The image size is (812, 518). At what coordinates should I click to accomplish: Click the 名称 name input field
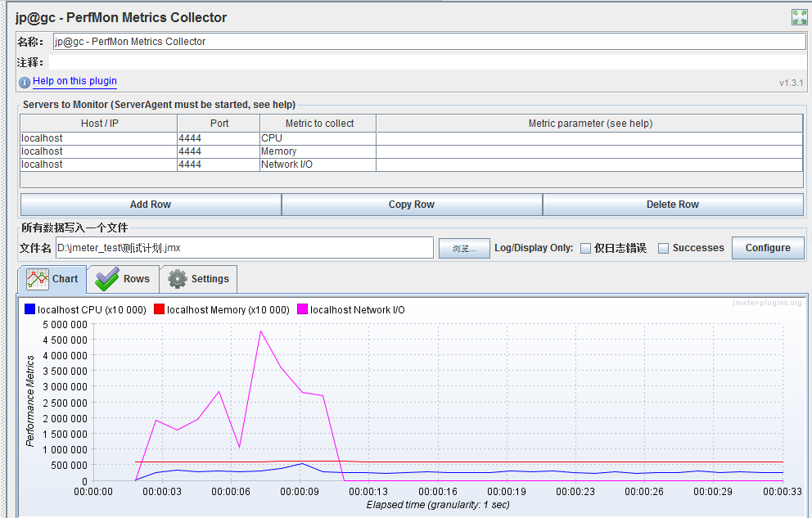(429, 42)
